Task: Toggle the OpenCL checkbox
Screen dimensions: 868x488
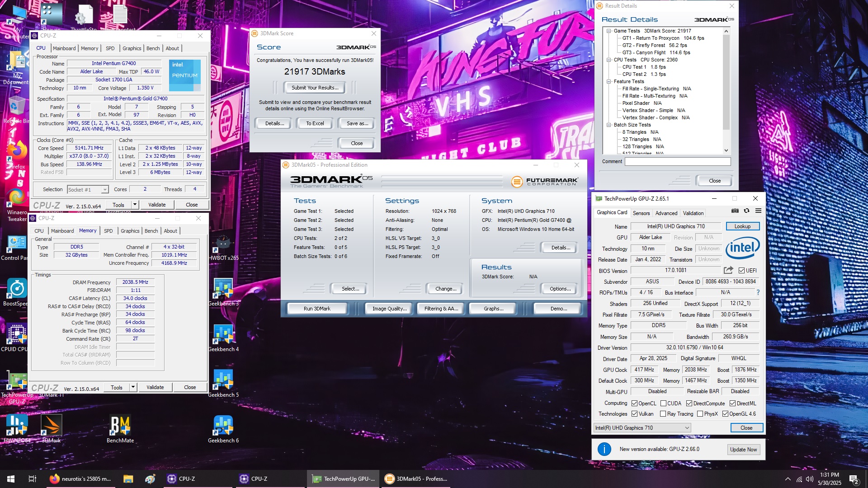Action: pyautogui.click(x=634, y=404)
